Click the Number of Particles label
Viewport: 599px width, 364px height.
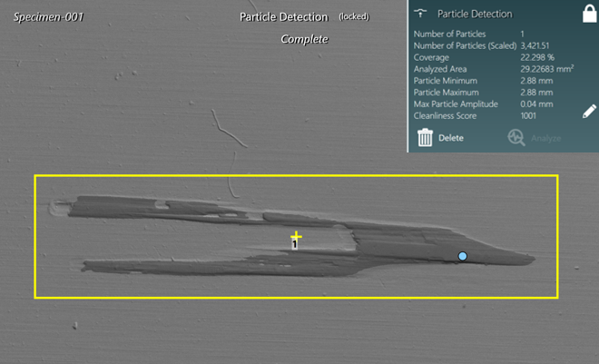(x=449, y=34)
